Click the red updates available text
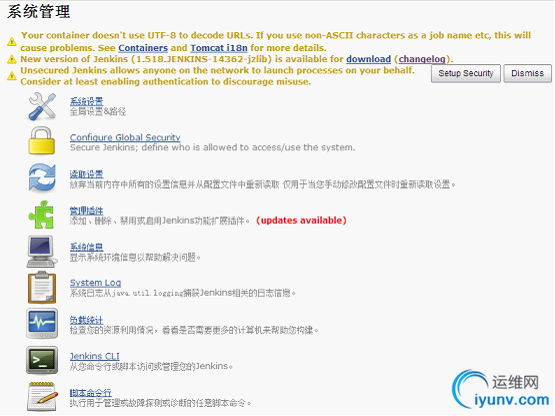The image size is (555, 416). click(301, 221)
